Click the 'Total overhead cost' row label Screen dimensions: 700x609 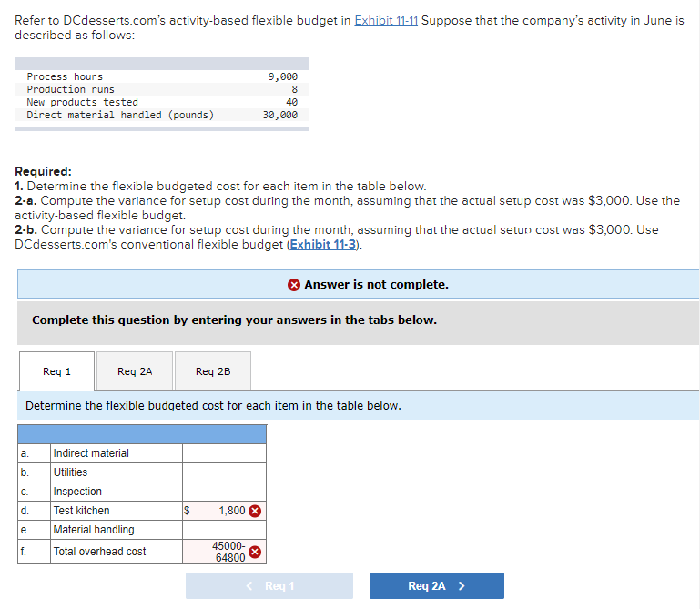99,552
